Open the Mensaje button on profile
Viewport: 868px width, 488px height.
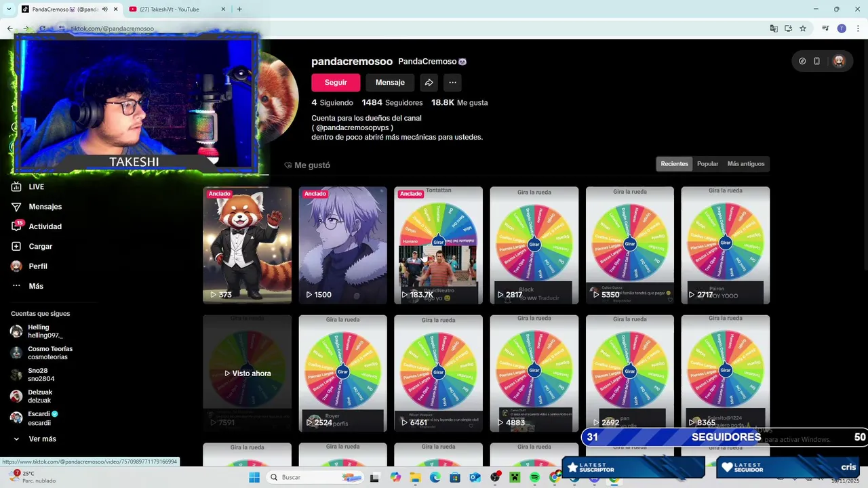tap(390, 82)
